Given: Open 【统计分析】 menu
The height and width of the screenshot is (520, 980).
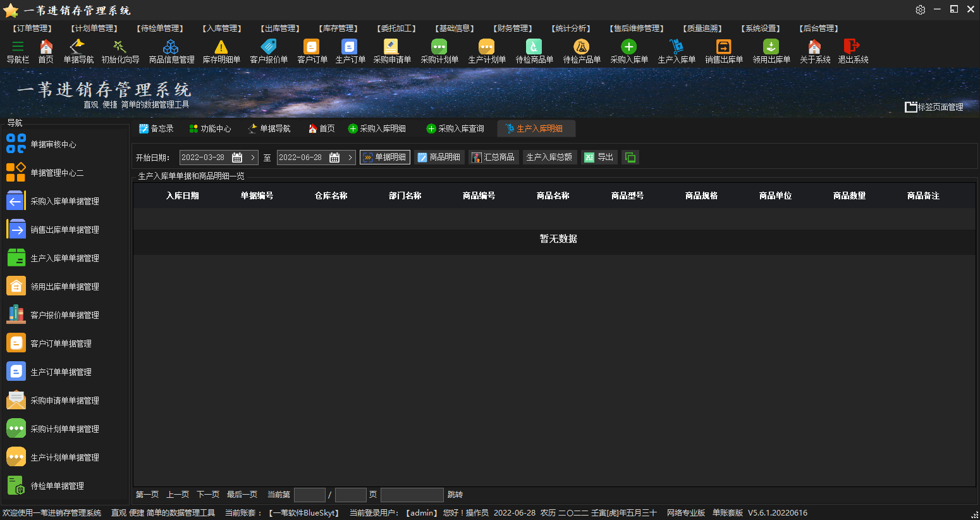Looking at the screenshot, I should (571, 28).
